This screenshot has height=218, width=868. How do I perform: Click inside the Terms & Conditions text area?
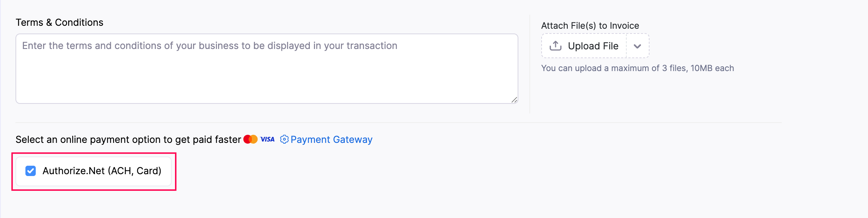click(x=267, y=68)
